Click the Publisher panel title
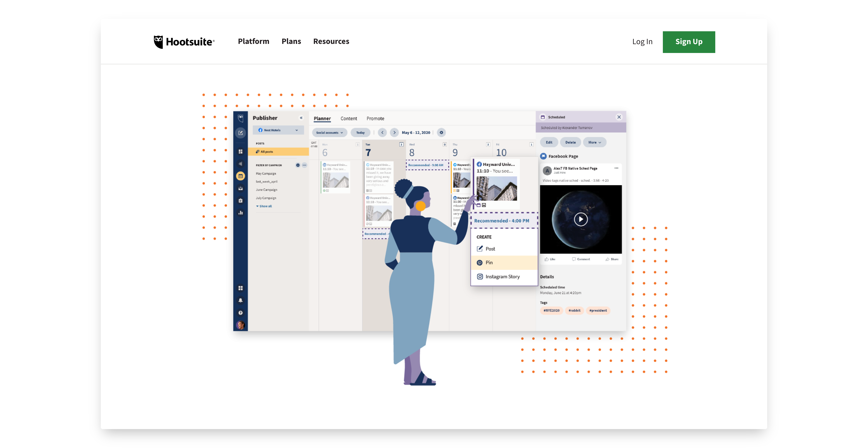The image size is (868, 448). 265,118
